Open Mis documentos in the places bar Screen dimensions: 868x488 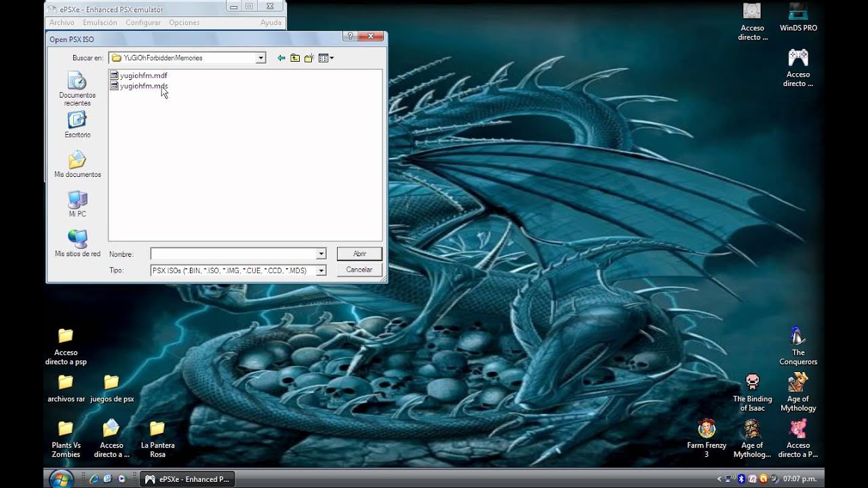(x=77, y=165)
